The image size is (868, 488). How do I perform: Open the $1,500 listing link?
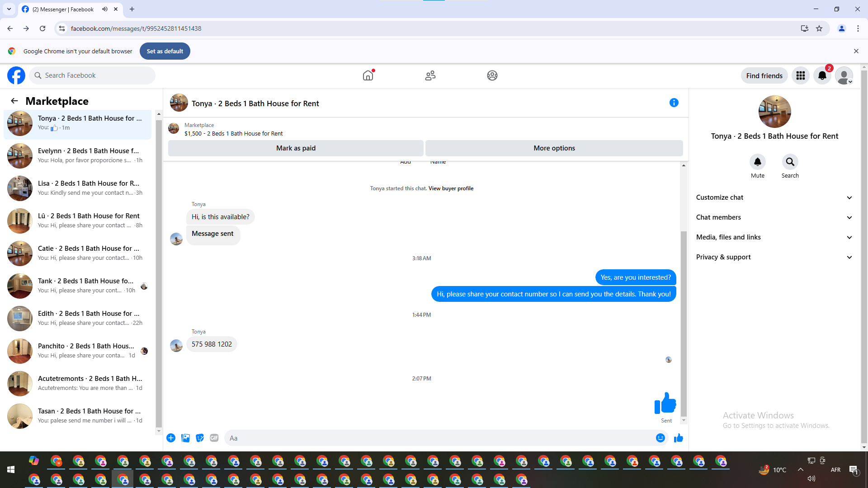[x=233, y=133]
